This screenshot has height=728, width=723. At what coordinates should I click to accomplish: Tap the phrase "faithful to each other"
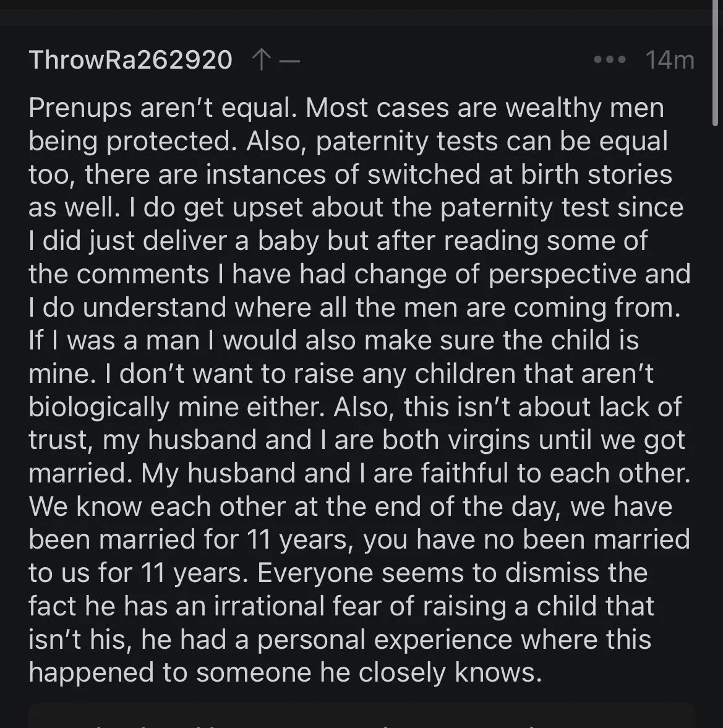tap(555, 473)
